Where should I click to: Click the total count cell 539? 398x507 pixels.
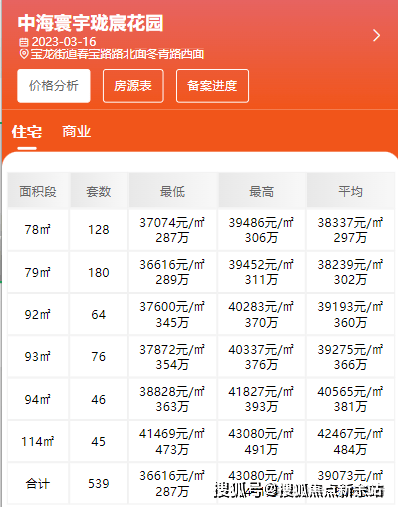[x=99, y=483]
